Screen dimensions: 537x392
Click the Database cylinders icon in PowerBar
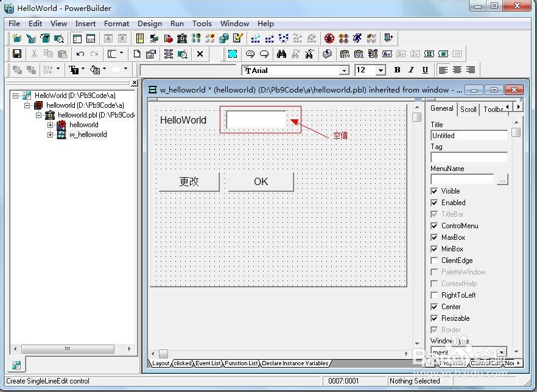click(x=223, y=38)
